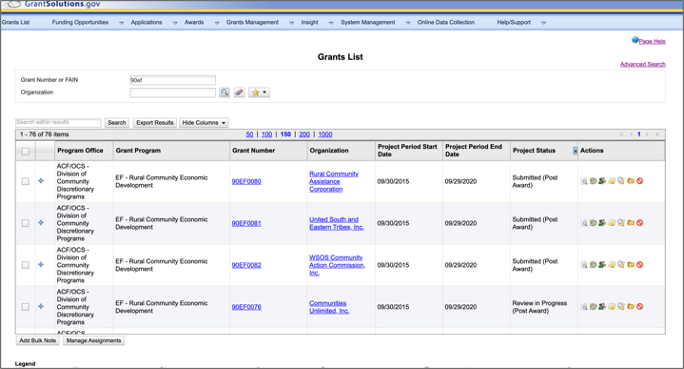Check the row checkbox for grant 90EF0082
This screenshot has width=684, height=369.
point(25,265)
